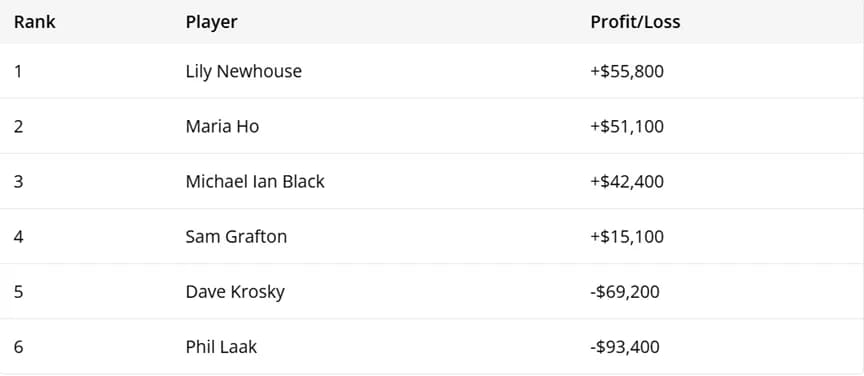Click the -$93,400 loss value
Viewport: 864px width, 376px height.
point(625,347)
